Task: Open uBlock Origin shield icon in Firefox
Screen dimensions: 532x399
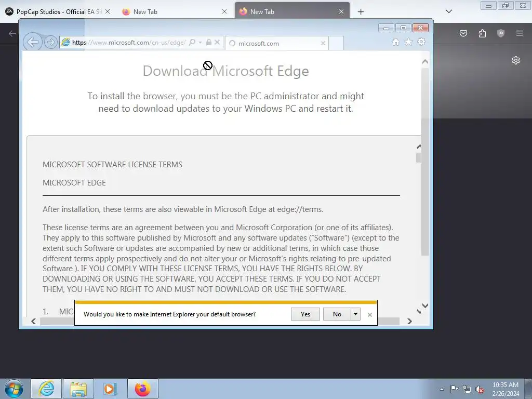Action: pos(501,33)
